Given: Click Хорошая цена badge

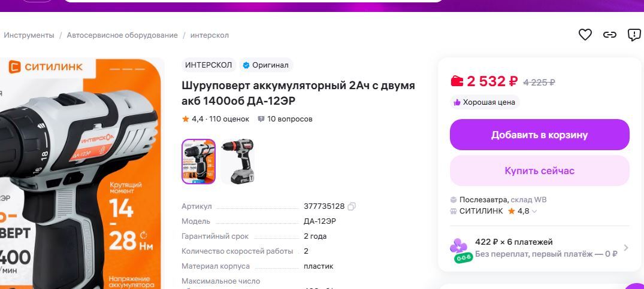Looking at the screenshot, I should 485,102.
